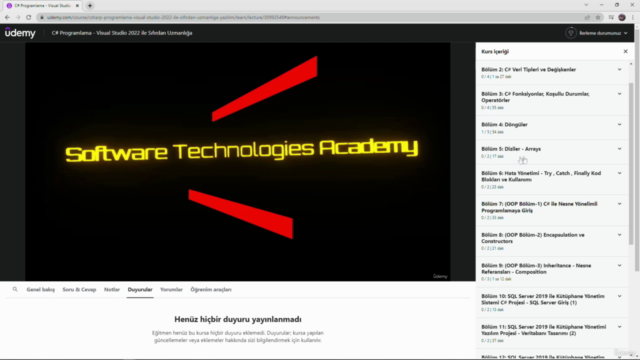Expand Bölüm 4: Döngüler section

[552, 128]
